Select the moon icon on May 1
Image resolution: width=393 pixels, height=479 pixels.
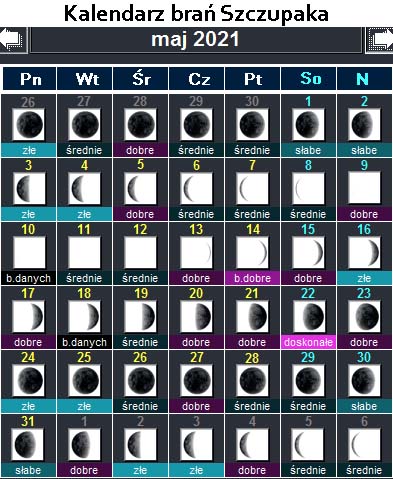308,124
